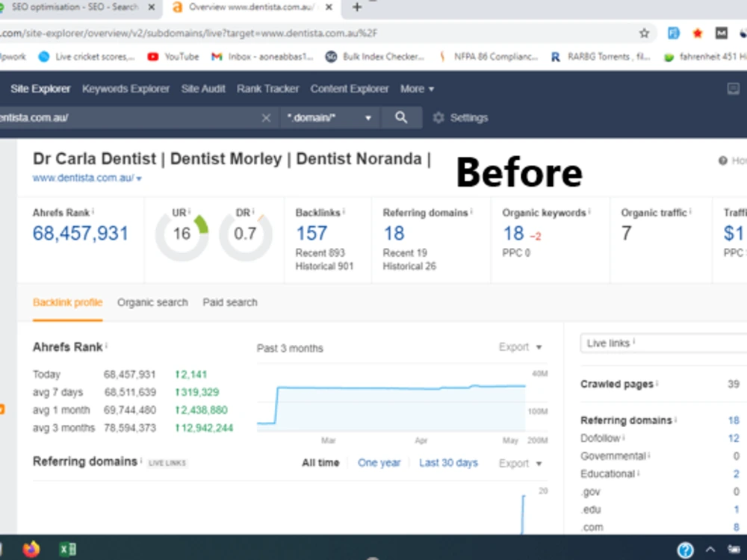This screenshot has height=560, width=747.
Task: Open Bulk Index Checker bookmark
Action: (x=374, y=57)
